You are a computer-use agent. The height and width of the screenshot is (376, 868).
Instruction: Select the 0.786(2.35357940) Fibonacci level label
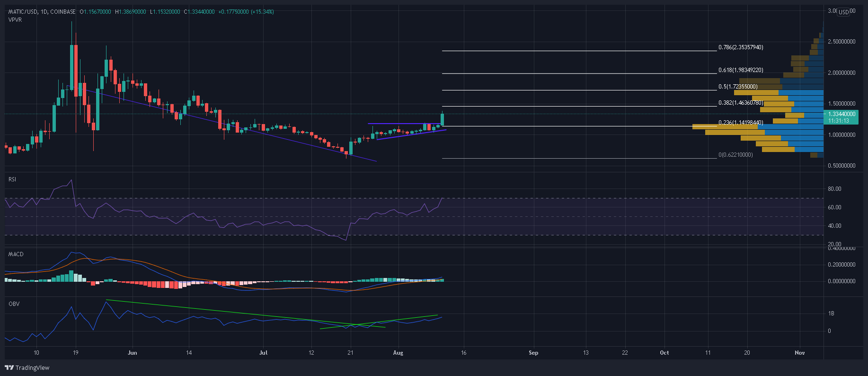point(741,47)
